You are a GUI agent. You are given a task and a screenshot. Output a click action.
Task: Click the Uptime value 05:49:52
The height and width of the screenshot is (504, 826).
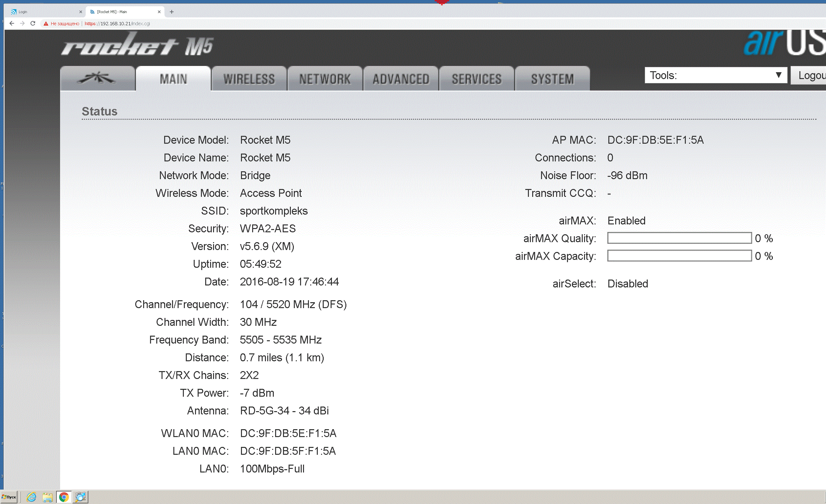pos(260,264)
